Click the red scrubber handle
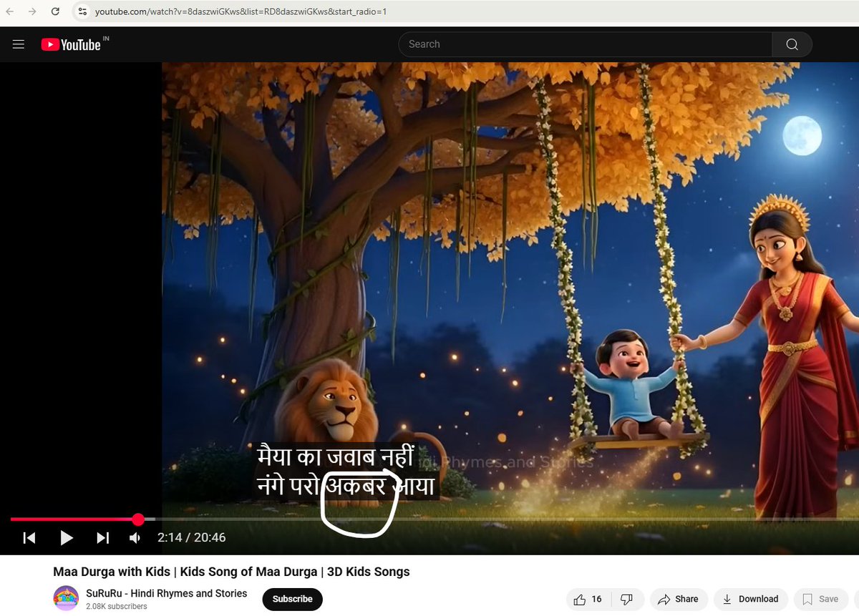This screenshot has height=616, width=859. [x=138, y=519]
